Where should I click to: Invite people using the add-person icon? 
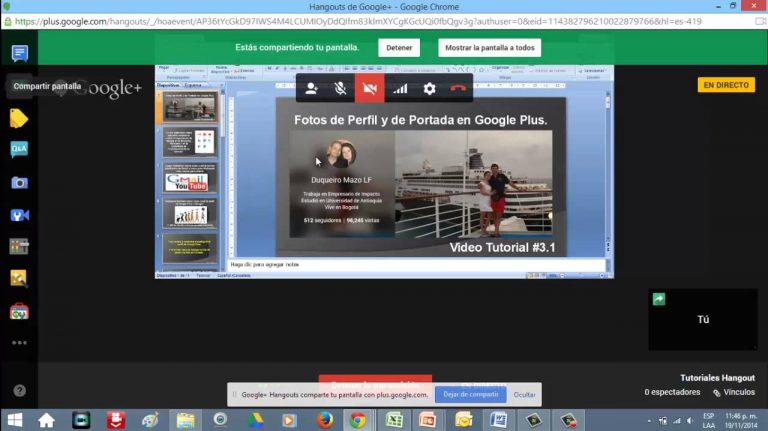[311, 88]
